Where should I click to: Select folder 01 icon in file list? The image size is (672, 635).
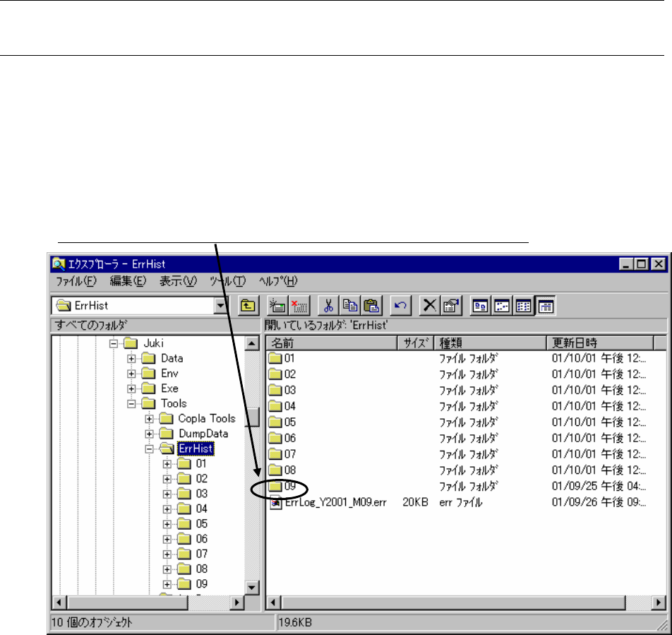[x=275, y=358]
